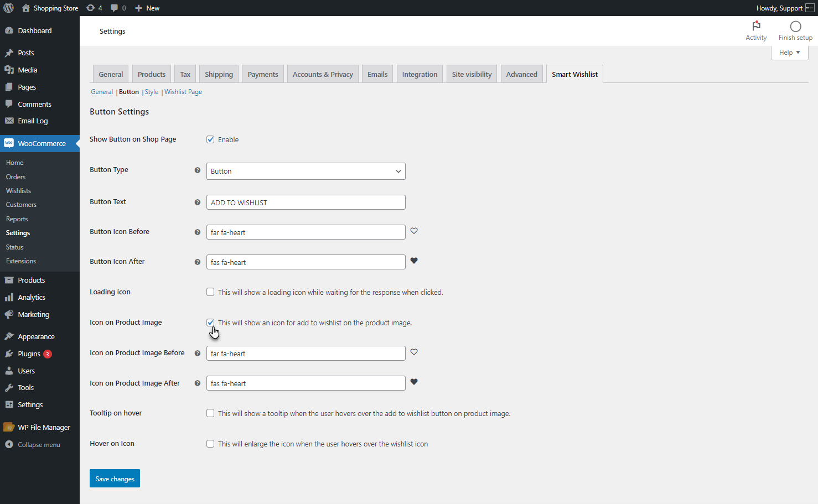Click Icon on Product Image After field
Screen dimensions: 818x504
pos(306,383)
